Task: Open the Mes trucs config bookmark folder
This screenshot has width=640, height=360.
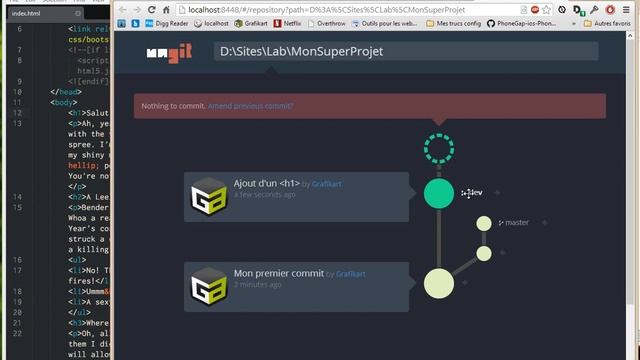Action: click(453, 24)
